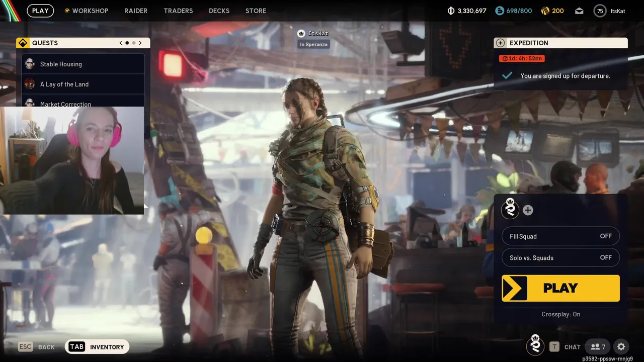
Task: Start matchmaking with yellow PLAY button
Action: click(560, 288)
